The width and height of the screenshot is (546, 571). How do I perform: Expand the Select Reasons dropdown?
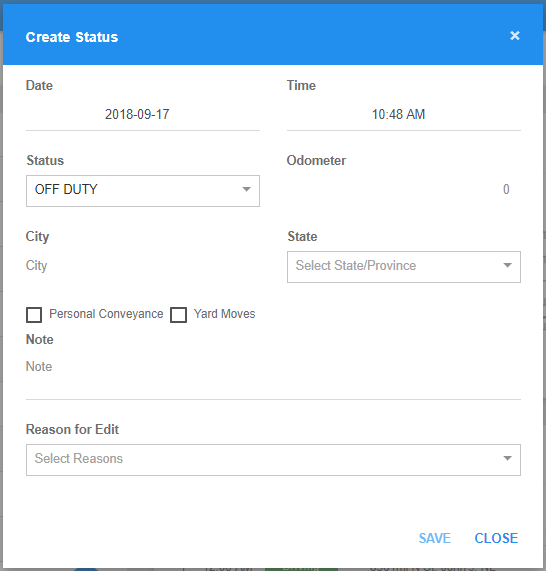tap(273, 460)
